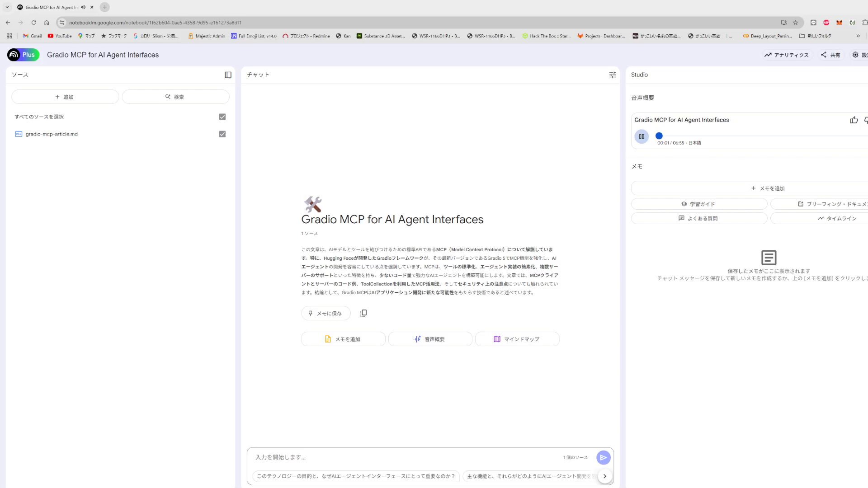Open the マップ bookmark
This screenshot has height=488, width=868.
tap(86, 36)
